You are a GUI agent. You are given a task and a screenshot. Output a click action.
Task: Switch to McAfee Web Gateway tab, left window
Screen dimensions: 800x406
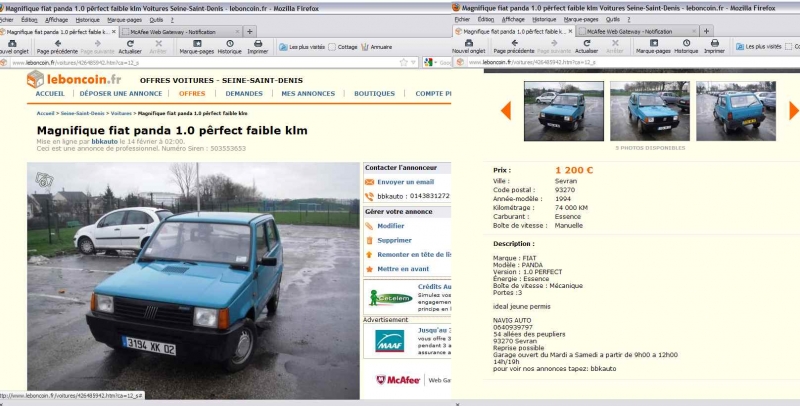pyautogui.click(x=181, y=32)
